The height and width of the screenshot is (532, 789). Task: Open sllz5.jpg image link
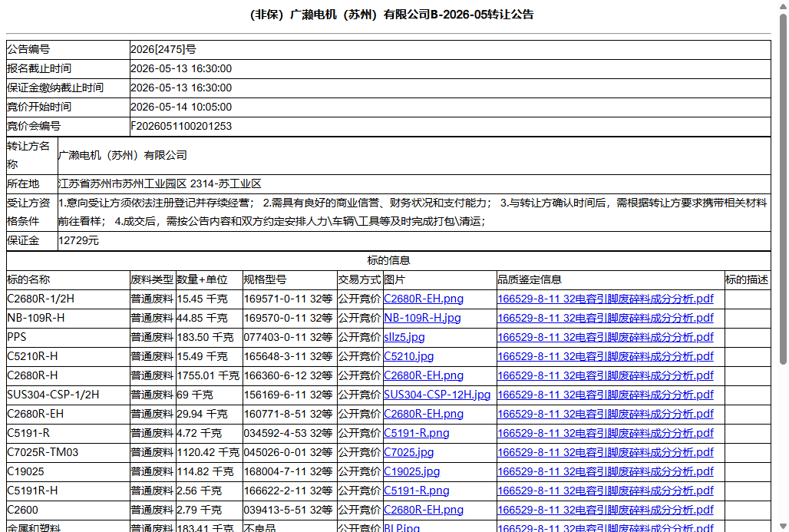pyautogui.click(x=404, y=337)
